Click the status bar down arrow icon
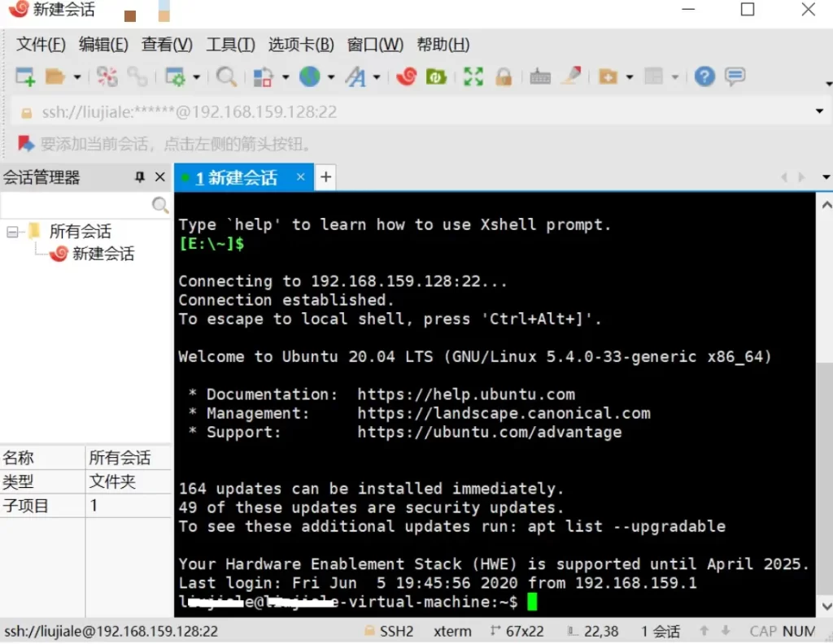The image size is (833, 644). coord(725,631)
